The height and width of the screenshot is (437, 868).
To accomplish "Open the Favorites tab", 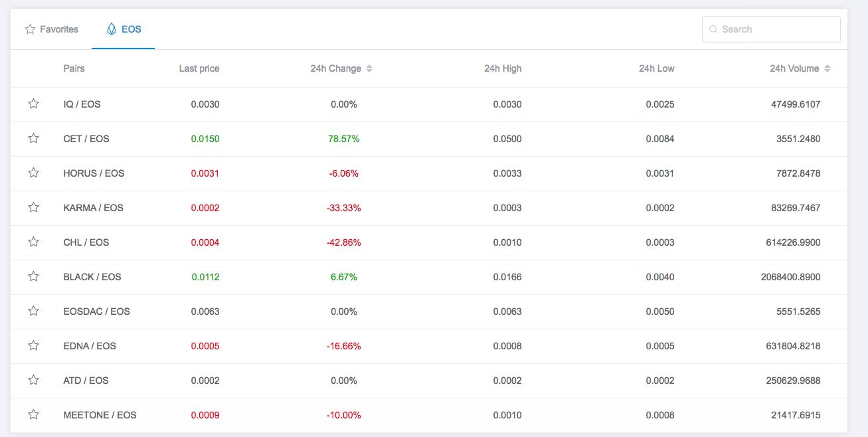I will tap(51, 29).
